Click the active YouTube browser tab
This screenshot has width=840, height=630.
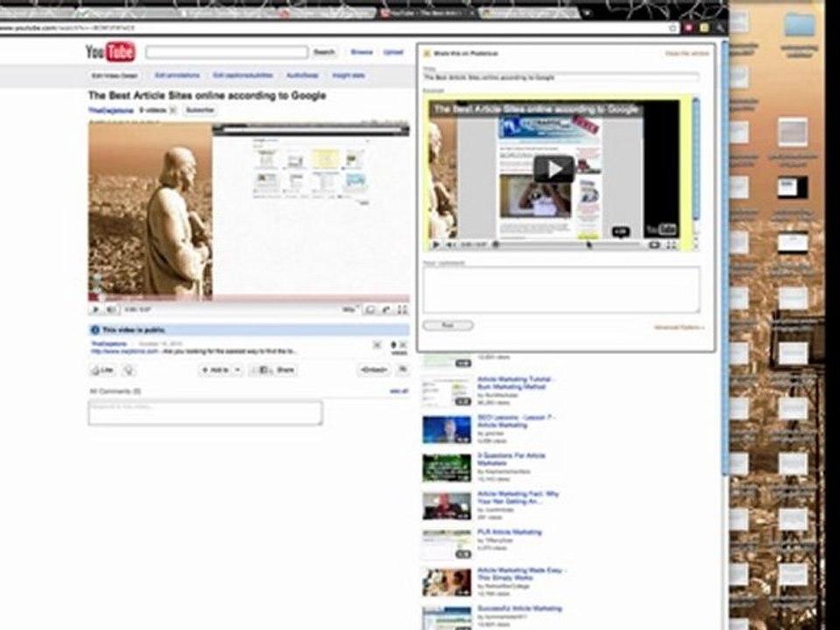coord(426,13)
